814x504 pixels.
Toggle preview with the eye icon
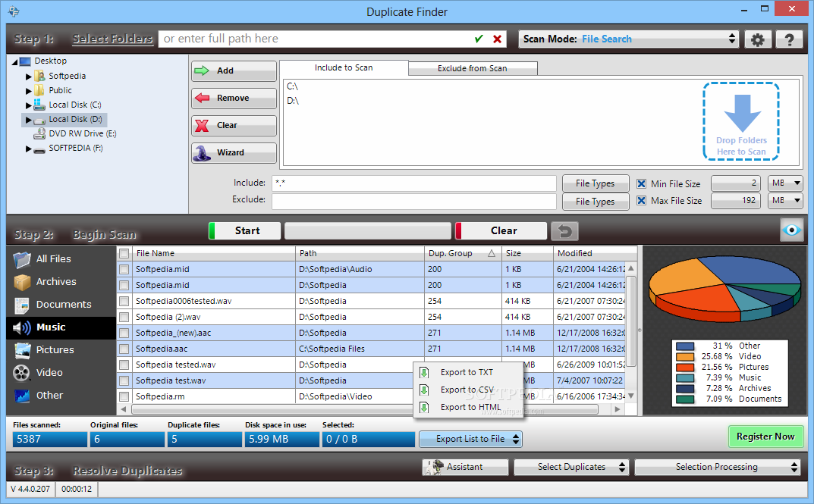point(792,230)
